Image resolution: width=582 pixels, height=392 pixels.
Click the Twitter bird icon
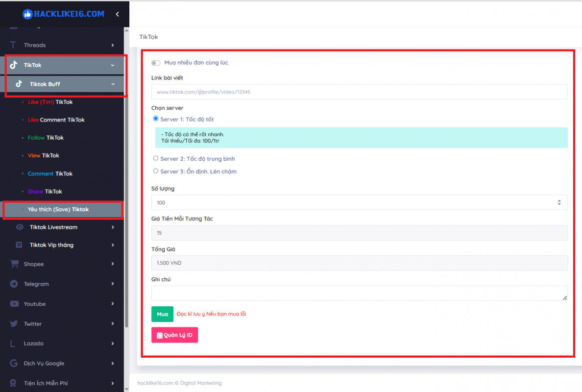(x=14, y=324)
